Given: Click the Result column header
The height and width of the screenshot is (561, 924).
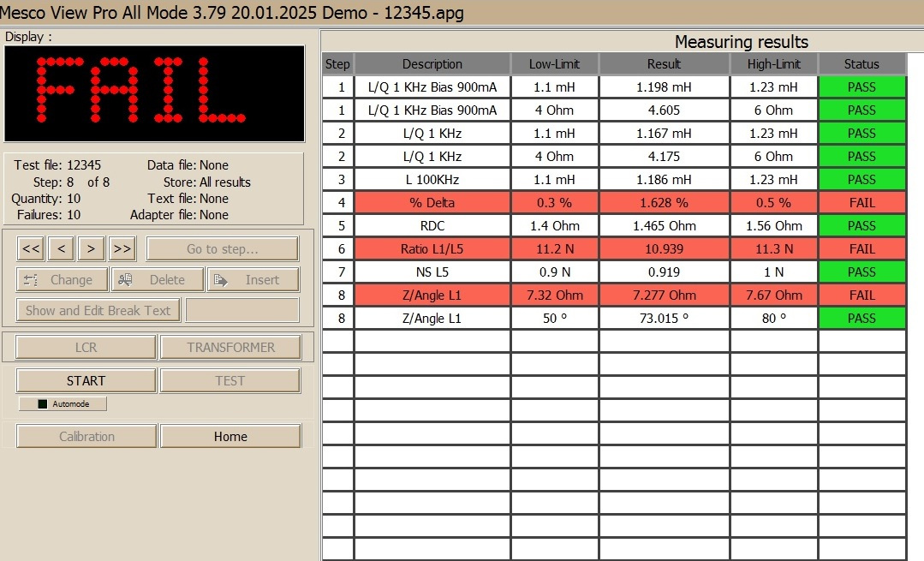Looking at the screenshot, I should click(664, 64).
